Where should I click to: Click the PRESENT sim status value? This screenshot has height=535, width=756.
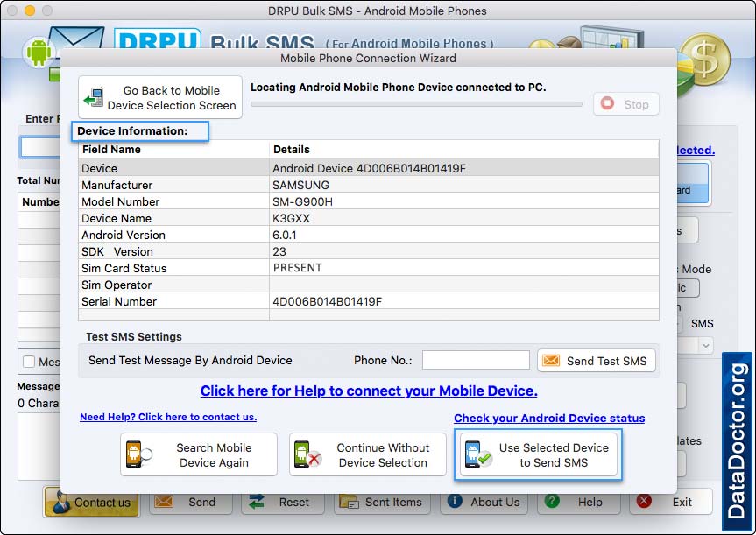(298, 268)
